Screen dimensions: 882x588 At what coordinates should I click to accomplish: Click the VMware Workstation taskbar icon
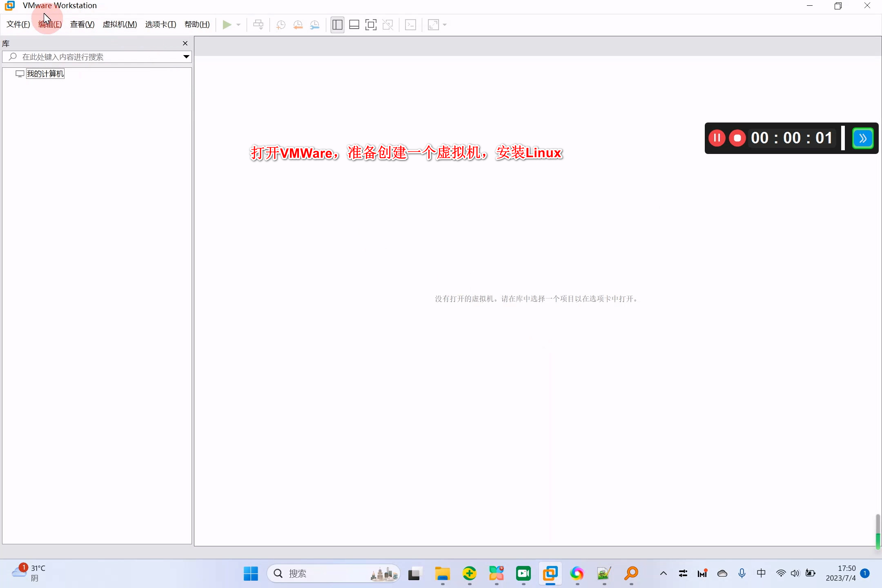pyautogui.click(x=550, y=574)
